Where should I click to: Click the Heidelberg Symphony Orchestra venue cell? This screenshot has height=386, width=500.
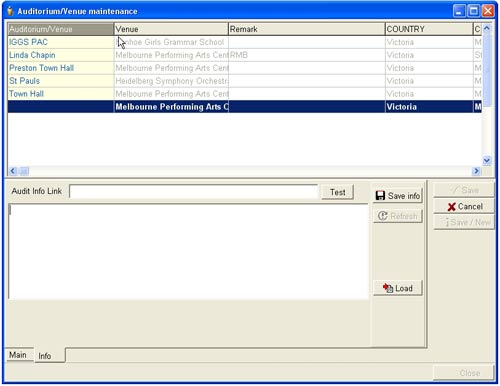pos(171,81)
